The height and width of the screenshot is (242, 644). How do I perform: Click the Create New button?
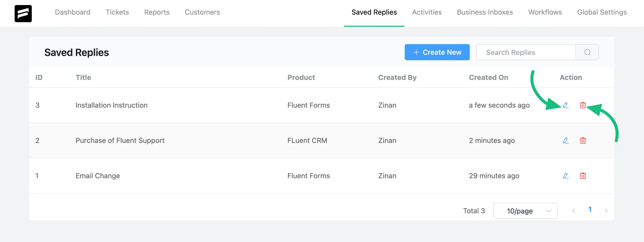(437, 52)
